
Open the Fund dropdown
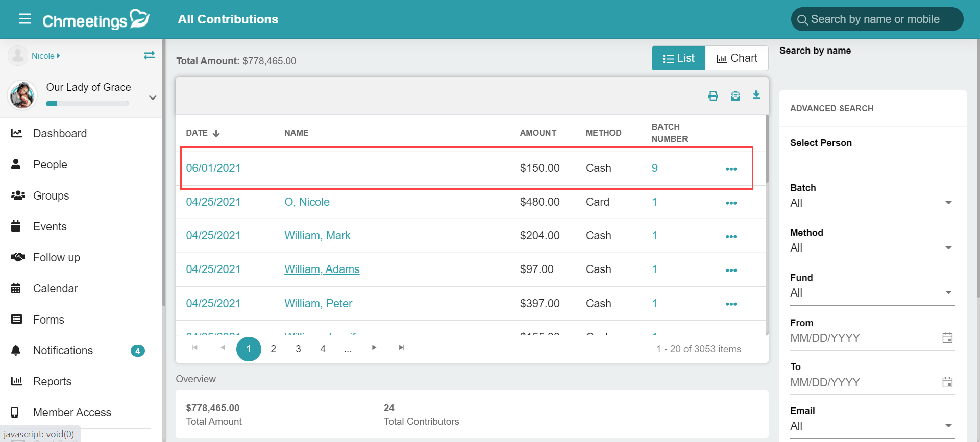click(x=872, y=293)
